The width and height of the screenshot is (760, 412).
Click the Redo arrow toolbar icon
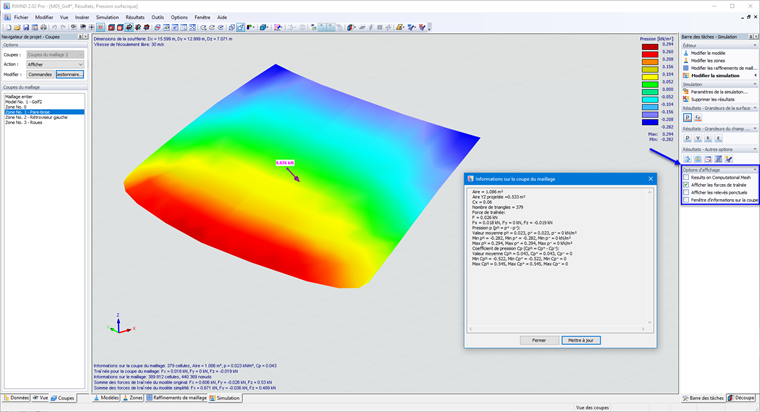tap(63, 28)
